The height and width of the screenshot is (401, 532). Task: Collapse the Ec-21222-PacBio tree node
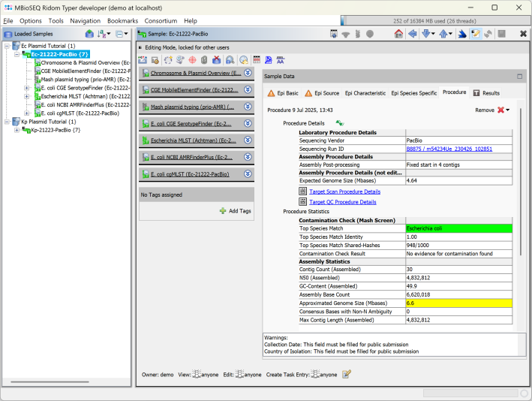pos(17,54)
